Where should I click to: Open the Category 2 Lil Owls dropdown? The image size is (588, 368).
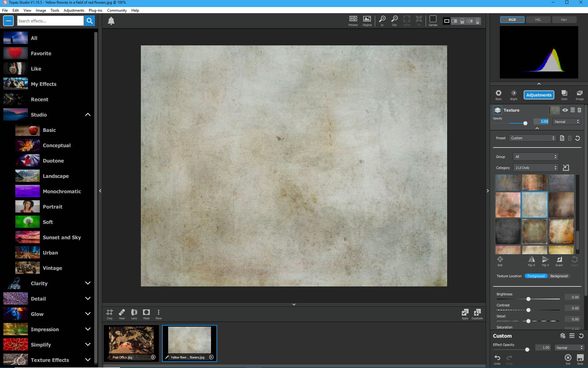click(x=536, y=168)
